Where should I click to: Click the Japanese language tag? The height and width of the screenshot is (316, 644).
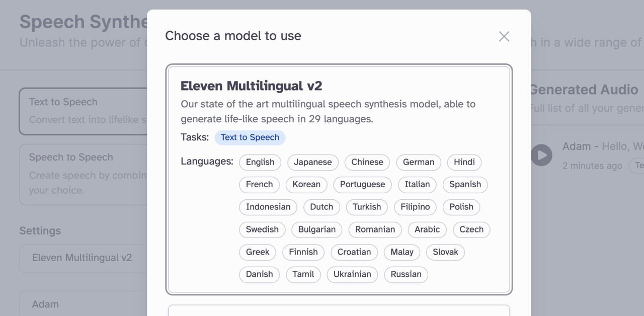[x=313, y=162]
